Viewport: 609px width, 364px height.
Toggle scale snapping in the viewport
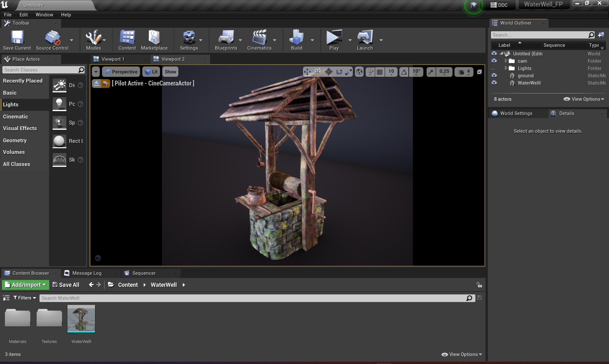[x=431, y=72]
